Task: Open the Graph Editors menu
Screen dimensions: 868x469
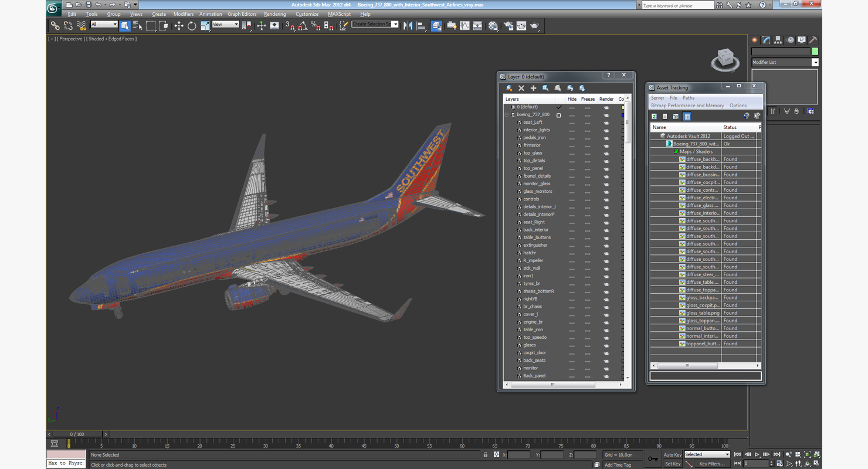Action: coord(242,14)
